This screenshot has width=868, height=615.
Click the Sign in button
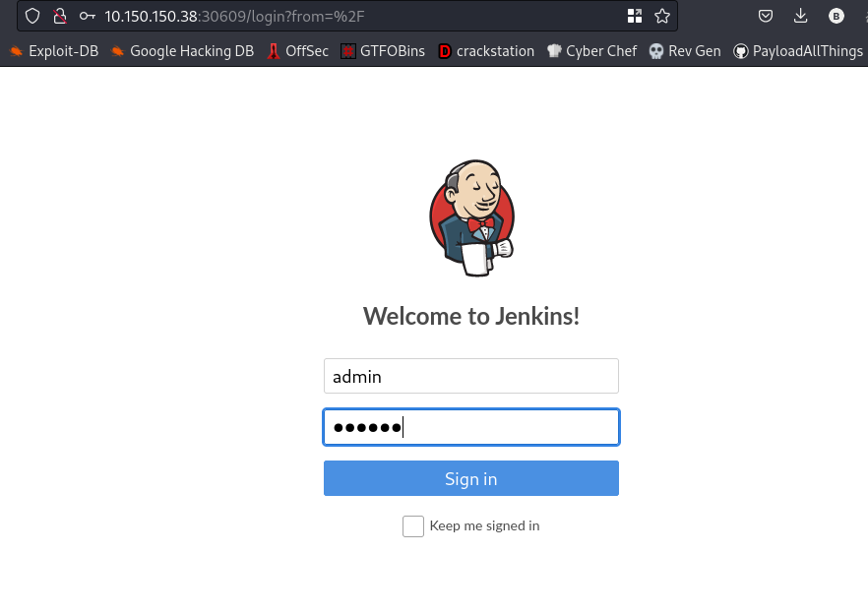pyautogui.click(x=471, y=478)
